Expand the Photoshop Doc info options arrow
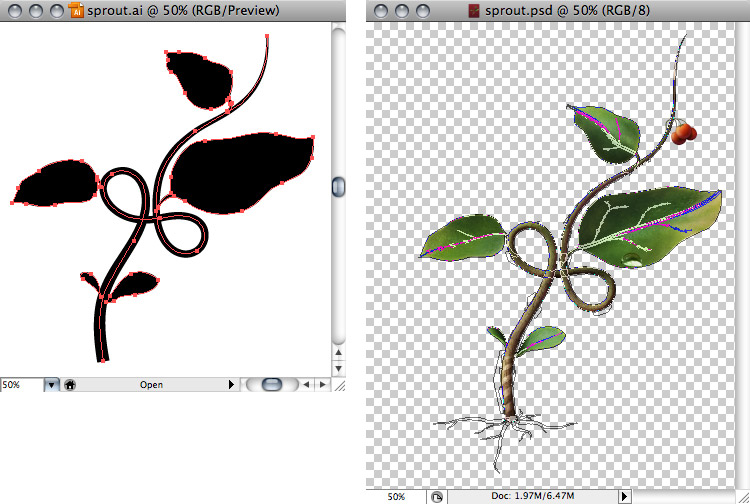The image size is (750, 504). pyautogui.click(x=624, y=496)
